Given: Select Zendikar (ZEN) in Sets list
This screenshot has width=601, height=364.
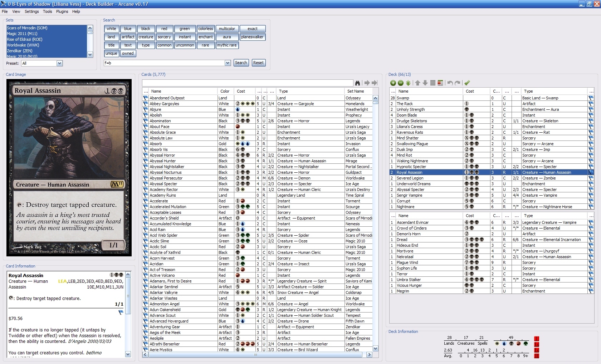Looking at the screenshot, I should point(20,51).
